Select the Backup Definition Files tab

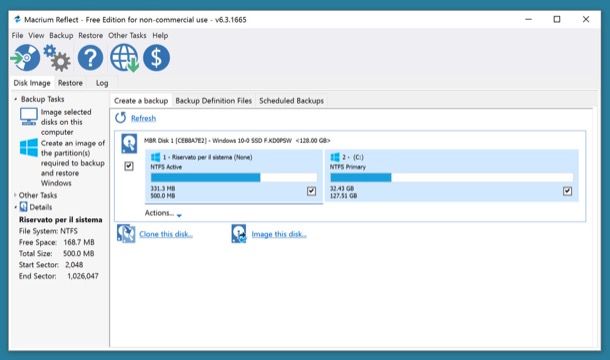coord(214,101)
